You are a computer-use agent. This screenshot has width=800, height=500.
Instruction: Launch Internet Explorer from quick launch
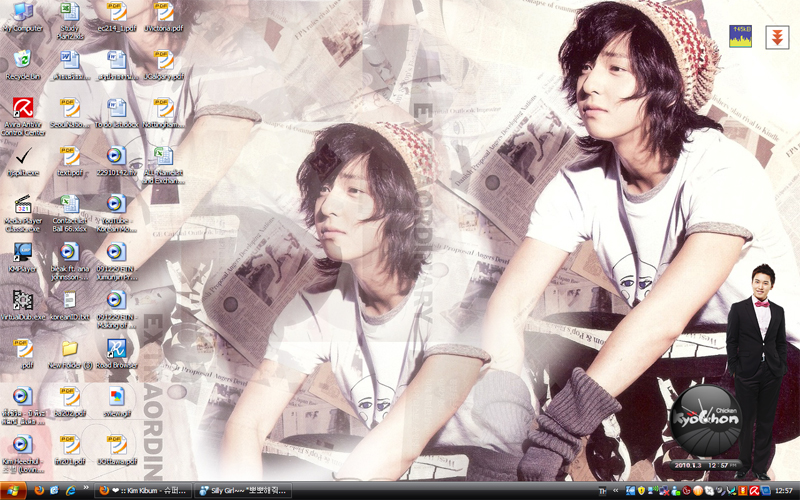coord(70,491)
